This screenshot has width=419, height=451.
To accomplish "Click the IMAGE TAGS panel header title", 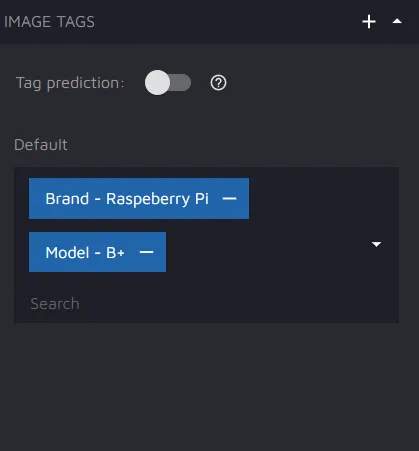I will [49, 22].
